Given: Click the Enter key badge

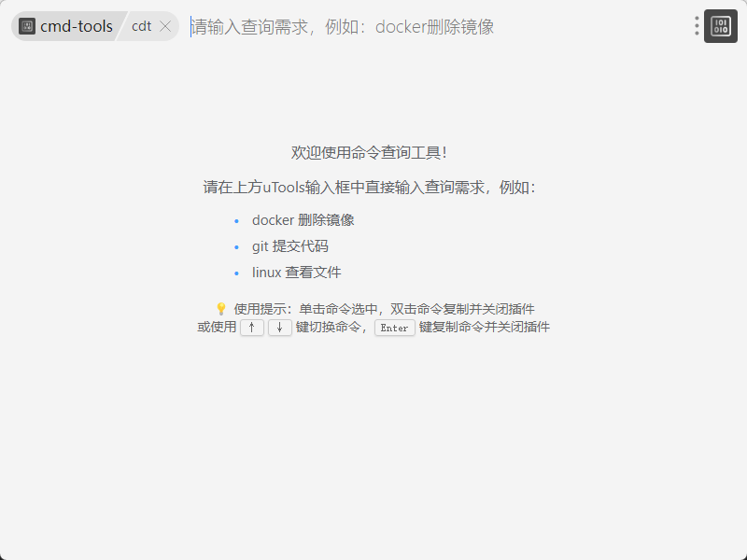Looking at the screenshot, I should tap(394, 328).
